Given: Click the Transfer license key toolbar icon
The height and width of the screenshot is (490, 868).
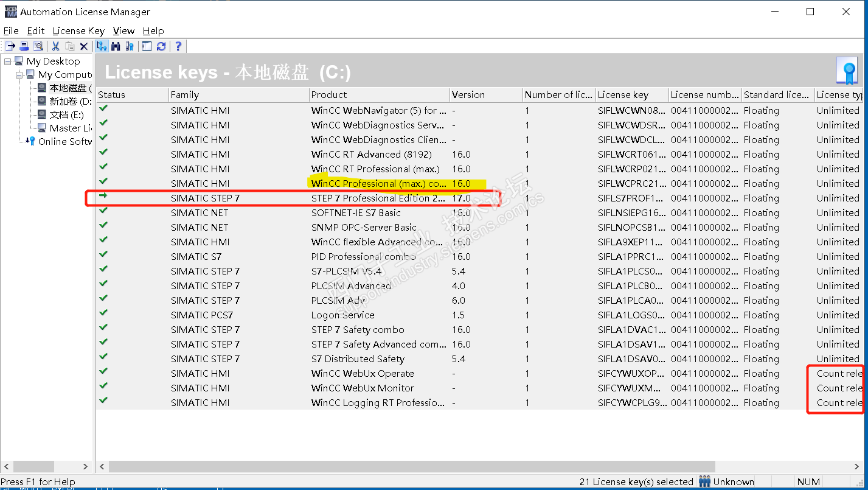Looking at the screenshot, I should pos(10,46).
